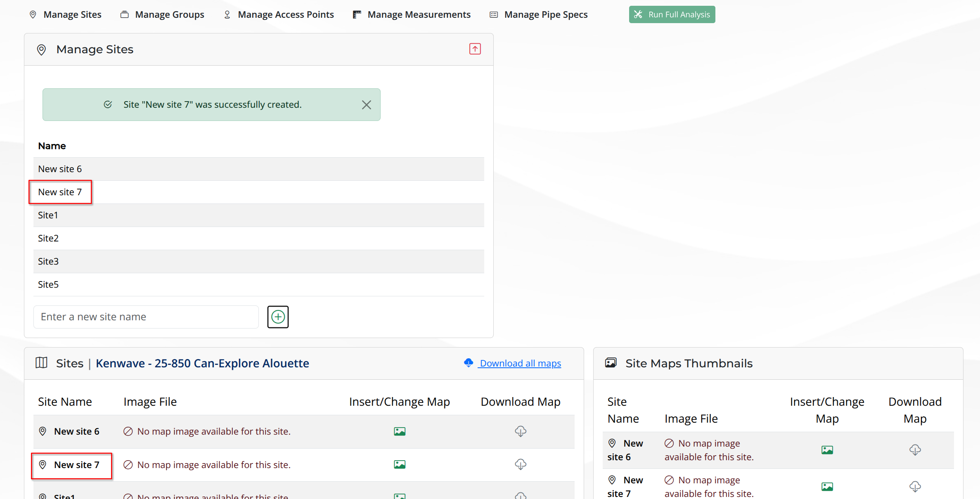Viewport: 980px width, 499px height.
Task: Open Manage Pipe Specs section
Action: 538,14
